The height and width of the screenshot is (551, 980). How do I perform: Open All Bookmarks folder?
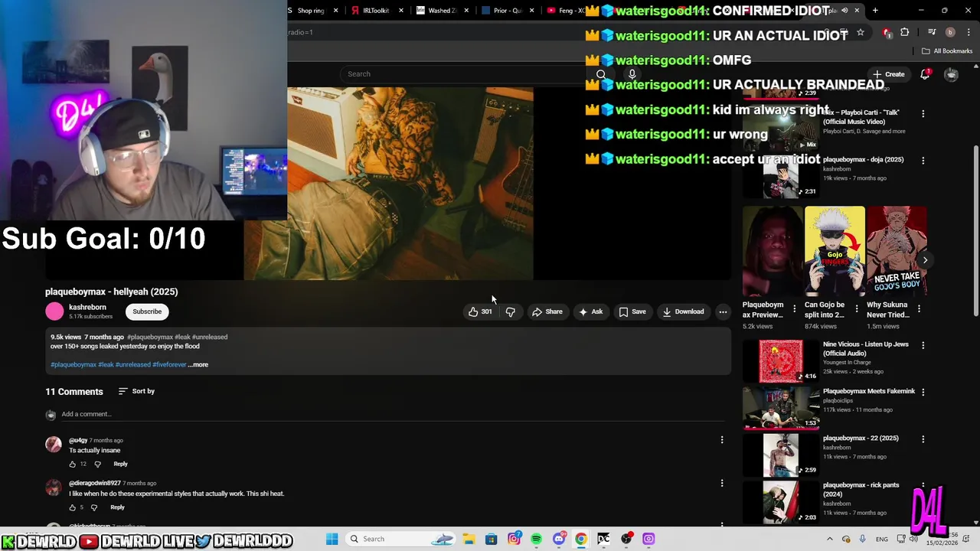[947, 51]
